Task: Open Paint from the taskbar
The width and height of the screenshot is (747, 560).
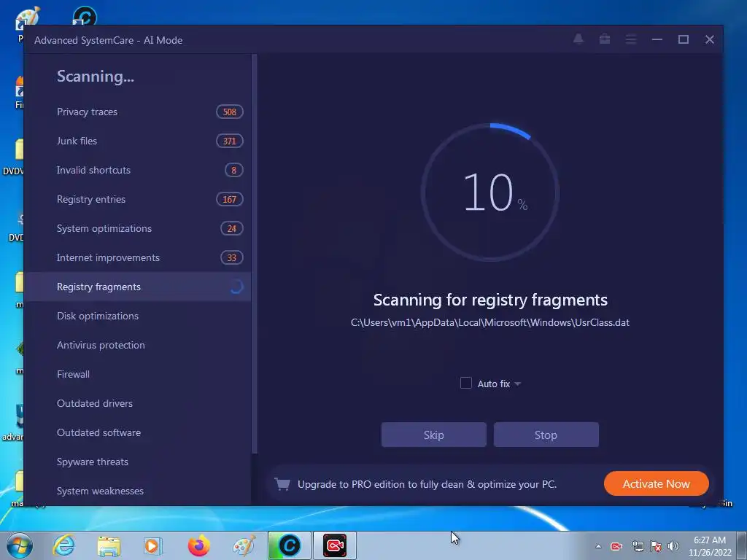Action: pos(244,545)
